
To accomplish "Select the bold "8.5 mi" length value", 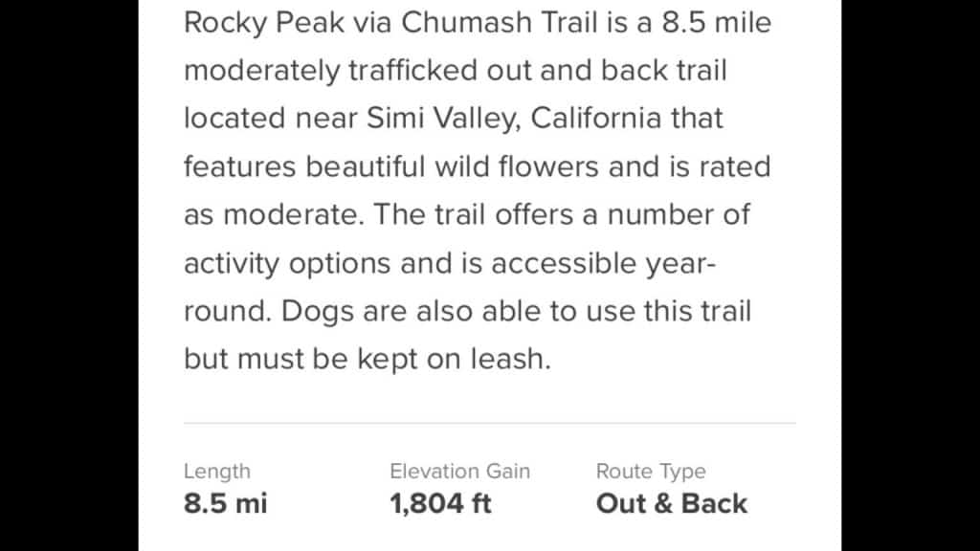I will click(x=225, y=503).
